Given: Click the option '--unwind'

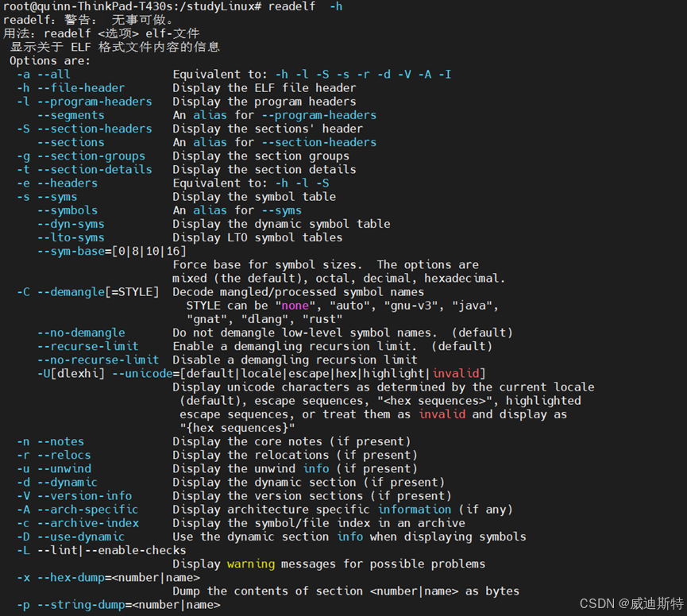Looking at the screenshot, I should point(64,468).
